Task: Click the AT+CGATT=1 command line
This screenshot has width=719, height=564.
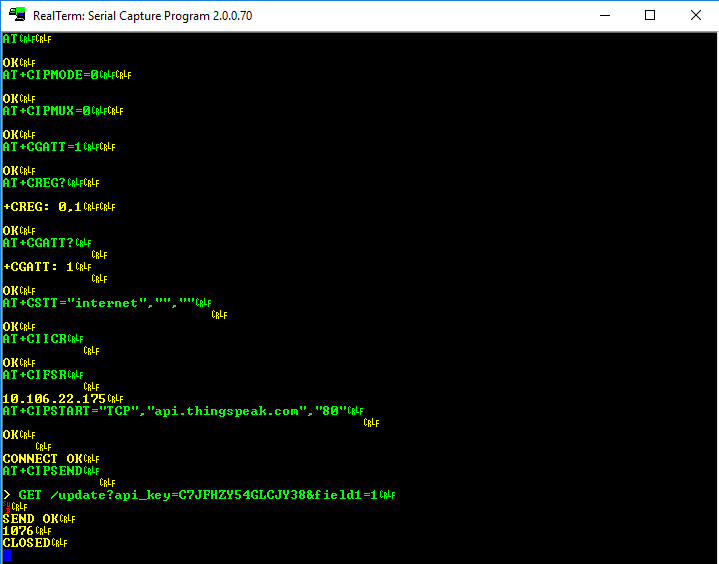Action: [x=42, y=147]
